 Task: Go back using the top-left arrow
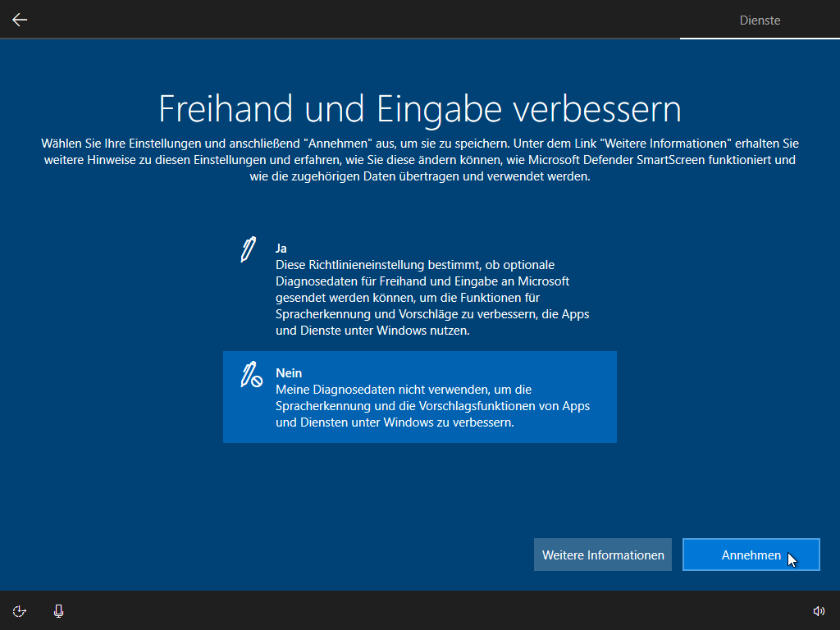[x=20, y=20]
